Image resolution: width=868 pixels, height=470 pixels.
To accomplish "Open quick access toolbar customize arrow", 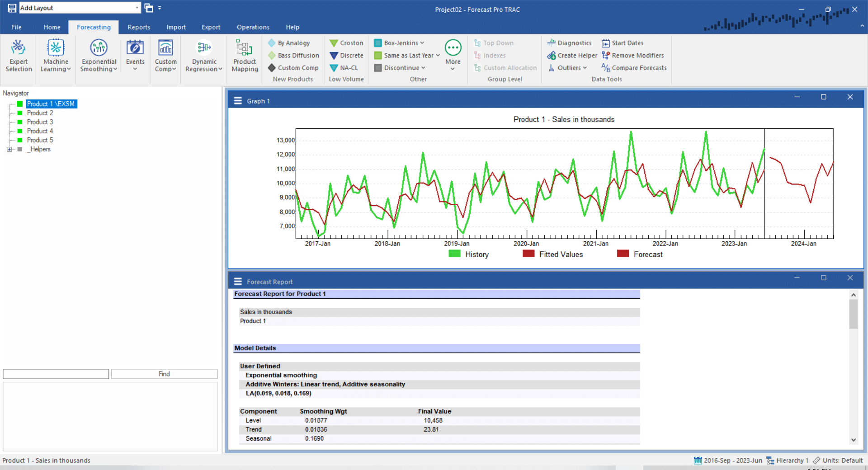I will point(160,8).
